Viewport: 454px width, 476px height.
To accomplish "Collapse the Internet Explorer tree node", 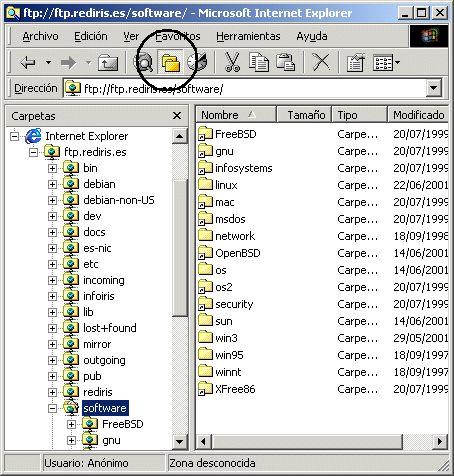I will coord(14,136).
